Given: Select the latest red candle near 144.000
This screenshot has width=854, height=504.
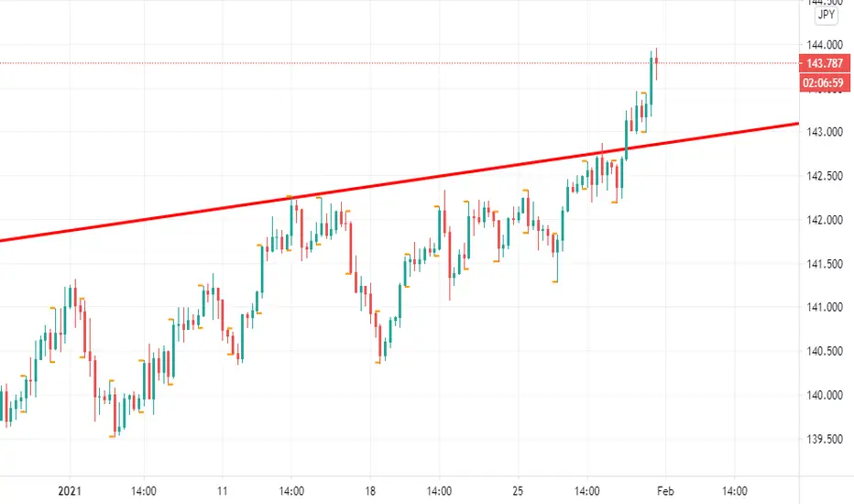Looking at the screenshot, I should click(656, 62).
